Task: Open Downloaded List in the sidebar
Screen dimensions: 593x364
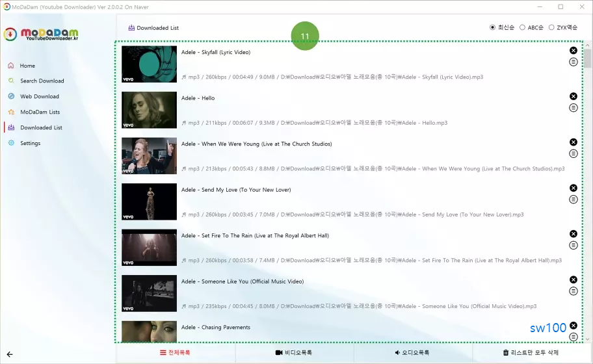Action: coord(41,127)
